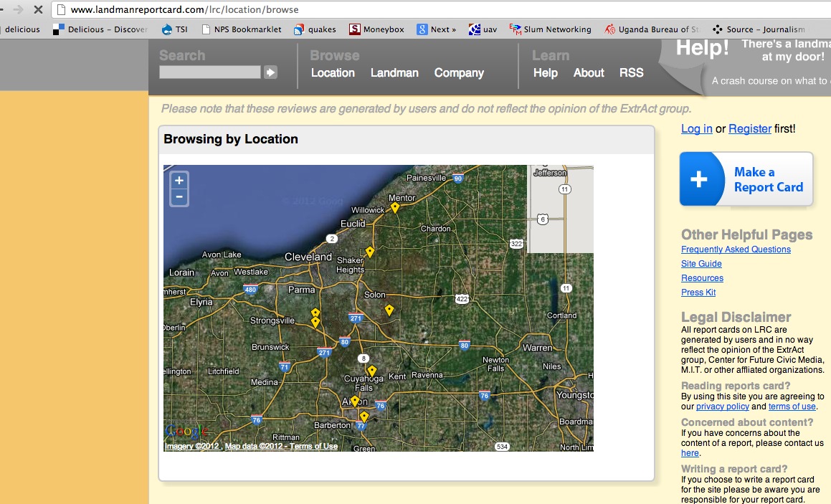Open the uav bookmark
The height and width of the screenshot is (504, 831).
click(483, 29)
